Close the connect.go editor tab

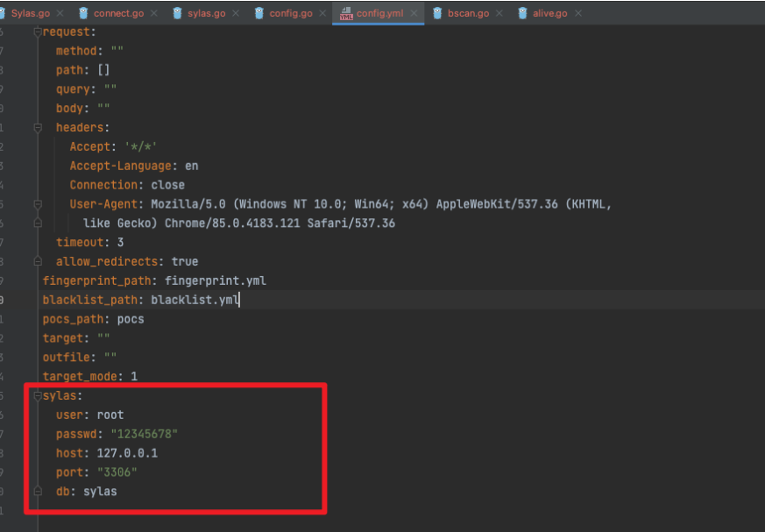153,13
